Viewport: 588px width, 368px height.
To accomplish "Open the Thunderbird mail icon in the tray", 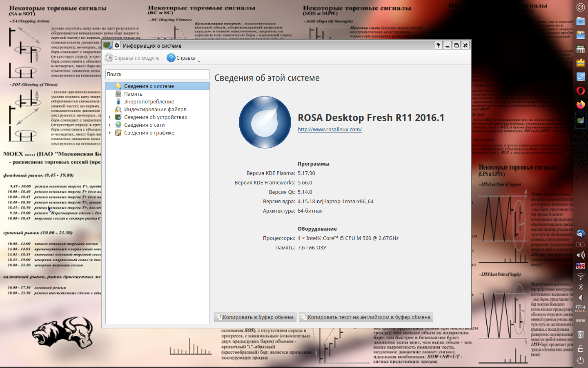I will coord(580,233).
